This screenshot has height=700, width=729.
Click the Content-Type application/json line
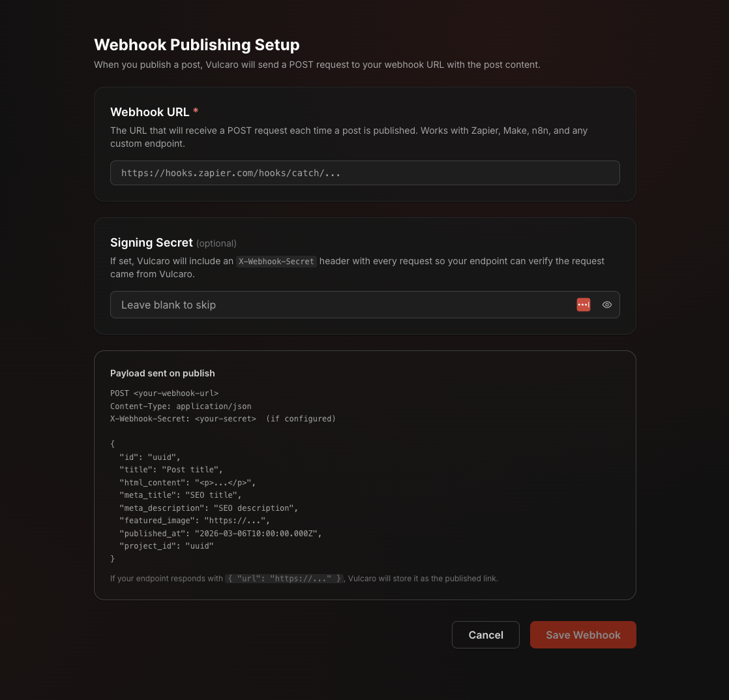coord(181,406)
